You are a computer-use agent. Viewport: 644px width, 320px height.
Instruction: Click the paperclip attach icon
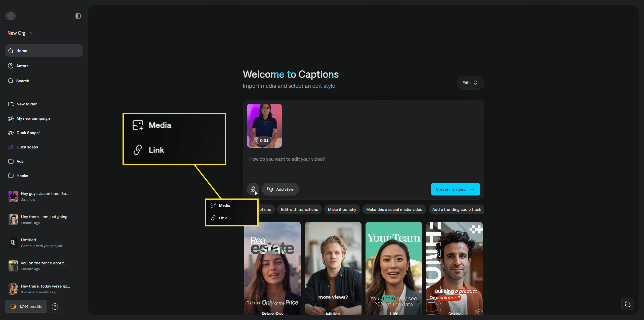pyautogui.click(x=253, y=189)
